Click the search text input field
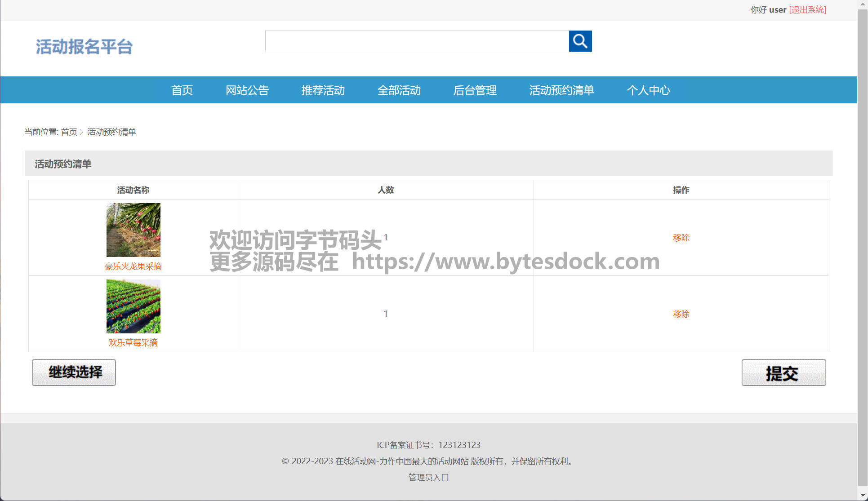Image resolution: width=868 pixels, height=501 pixels. pos(417,41)
